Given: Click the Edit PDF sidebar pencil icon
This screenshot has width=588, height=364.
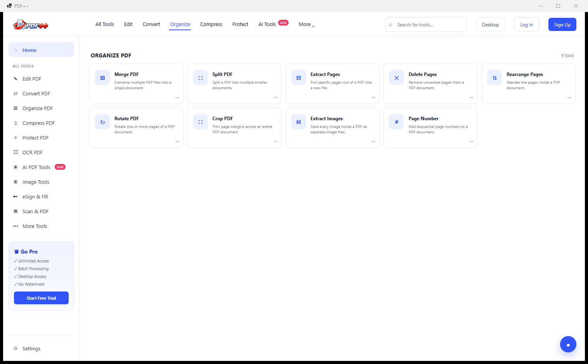Looking at the screenshot, I should [x=16, y=79].
